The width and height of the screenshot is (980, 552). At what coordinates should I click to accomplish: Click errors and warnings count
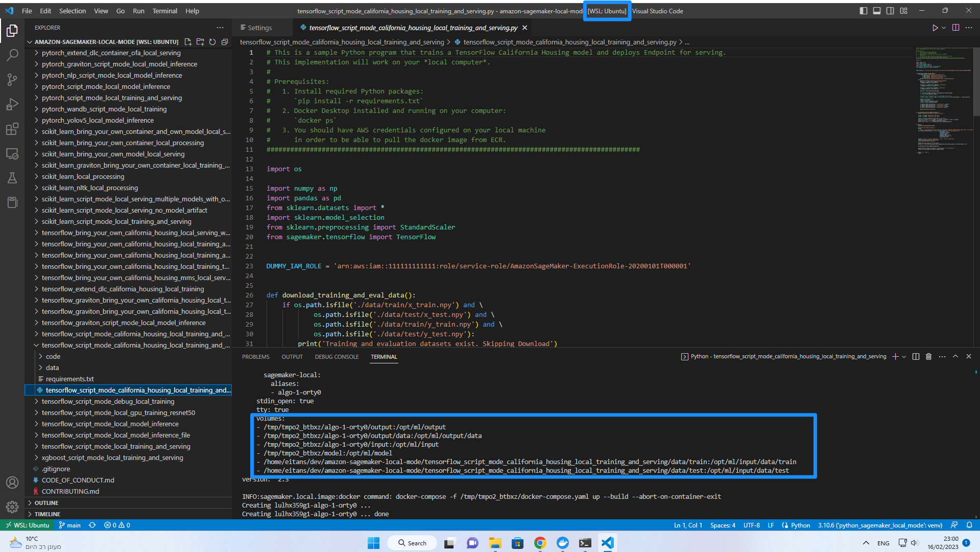click(117, 525)
